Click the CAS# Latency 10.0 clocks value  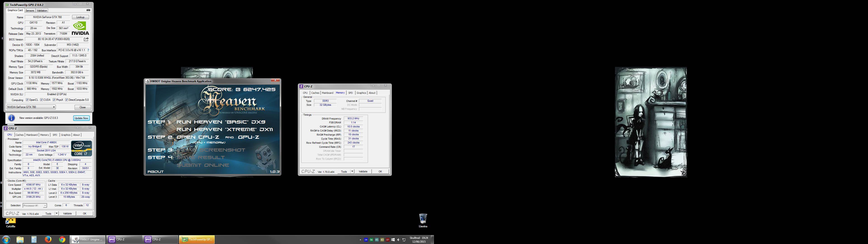point(353,127)
